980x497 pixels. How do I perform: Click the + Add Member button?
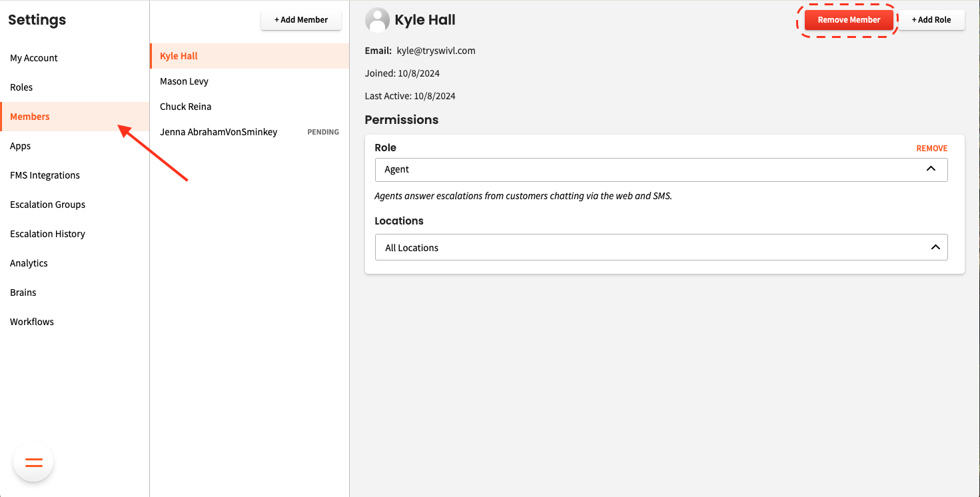click(301, 20)
